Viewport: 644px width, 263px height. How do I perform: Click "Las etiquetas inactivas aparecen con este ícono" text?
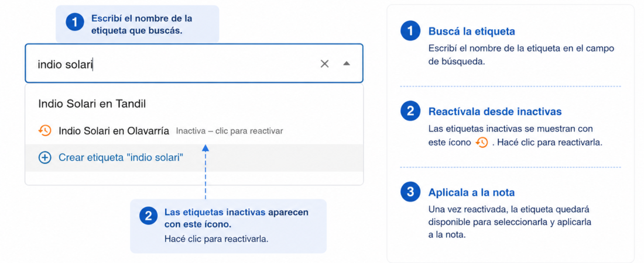(236, 218)
